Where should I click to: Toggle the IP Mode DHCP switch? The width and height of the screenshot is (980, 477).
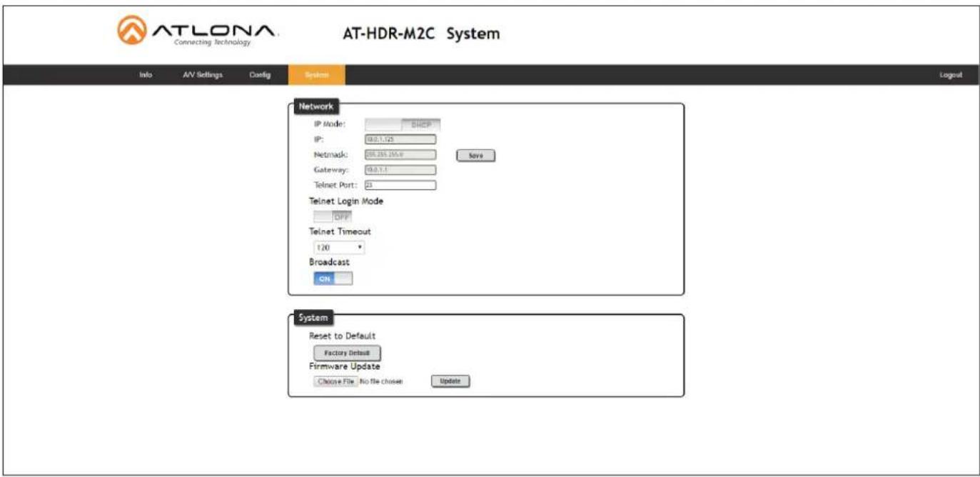[x=403, y=124]
